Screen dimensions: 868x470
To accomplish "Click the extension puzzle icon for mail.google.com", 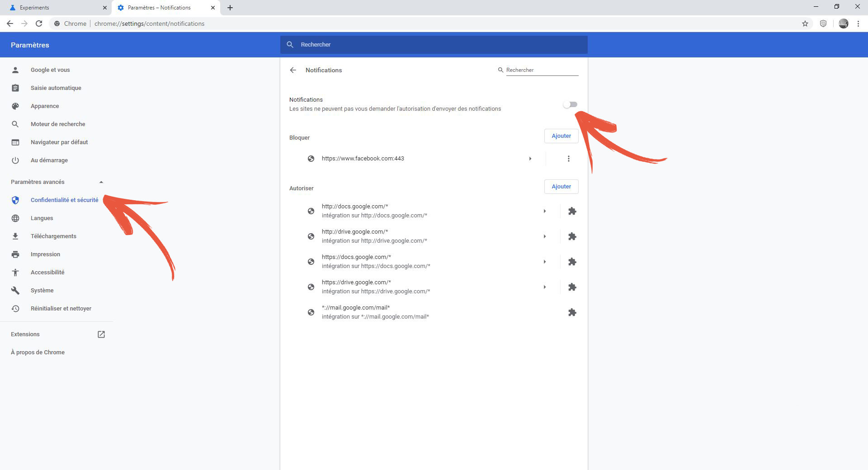I will tap(572, 312).
